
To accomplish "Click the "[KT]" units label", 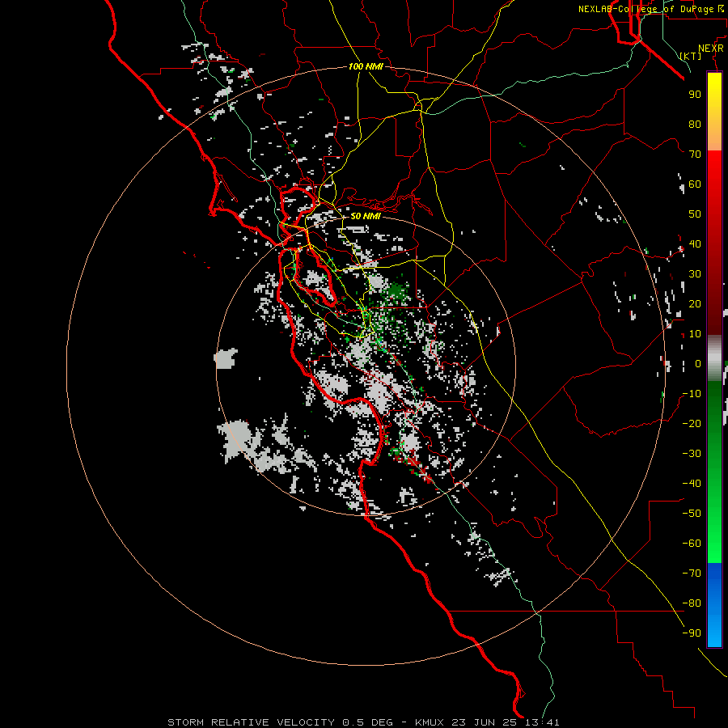I will (691, 56).
